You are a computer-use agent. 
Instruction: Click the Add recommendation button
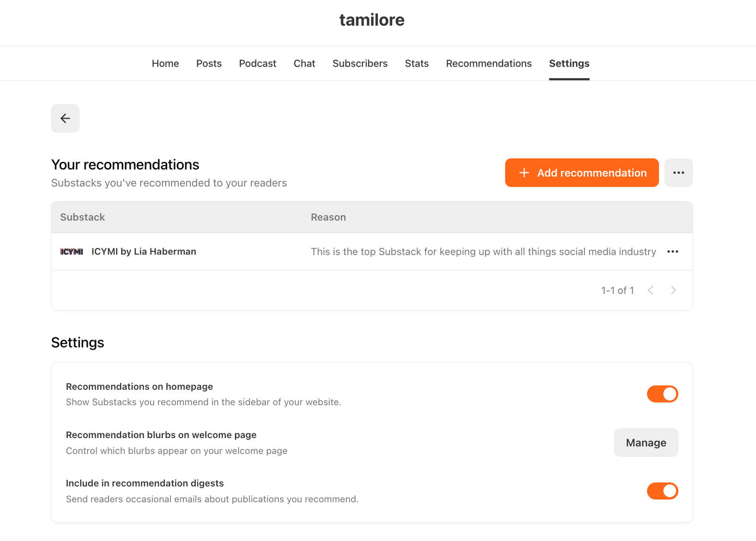click(x=582, y=173)
